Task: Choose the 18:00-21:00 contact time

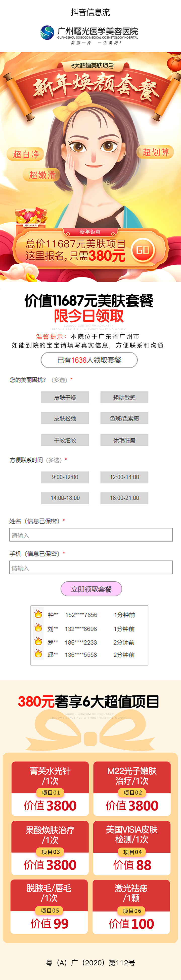Action: click(124, 498)
